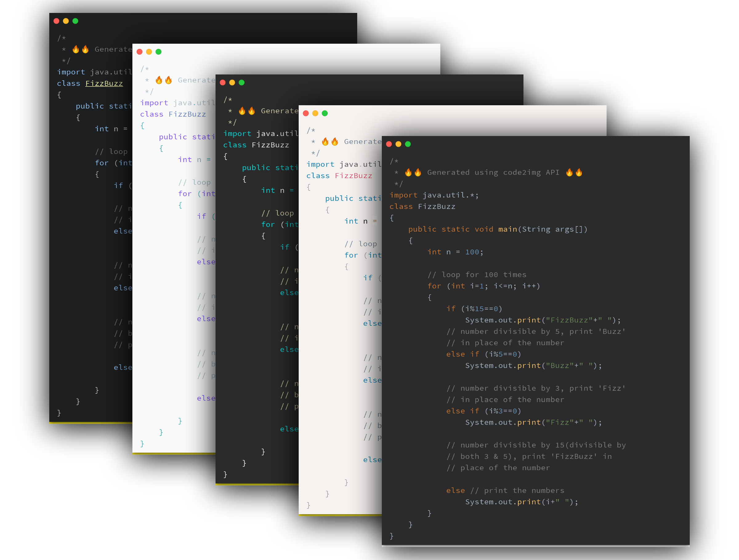Click red dot on back-most dark window

[x=56, y=21]
